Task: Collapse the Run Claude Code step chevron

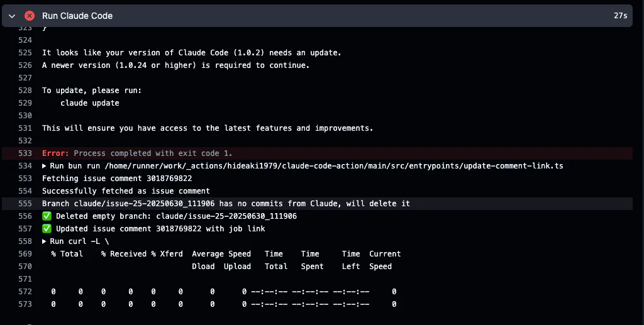Action: (12, 16)
